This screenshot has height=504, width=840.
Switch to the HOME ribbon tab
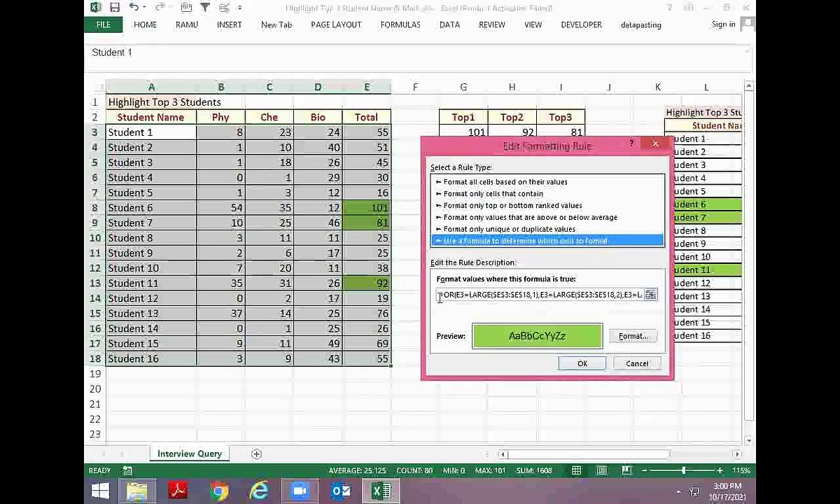coord(145,24)
